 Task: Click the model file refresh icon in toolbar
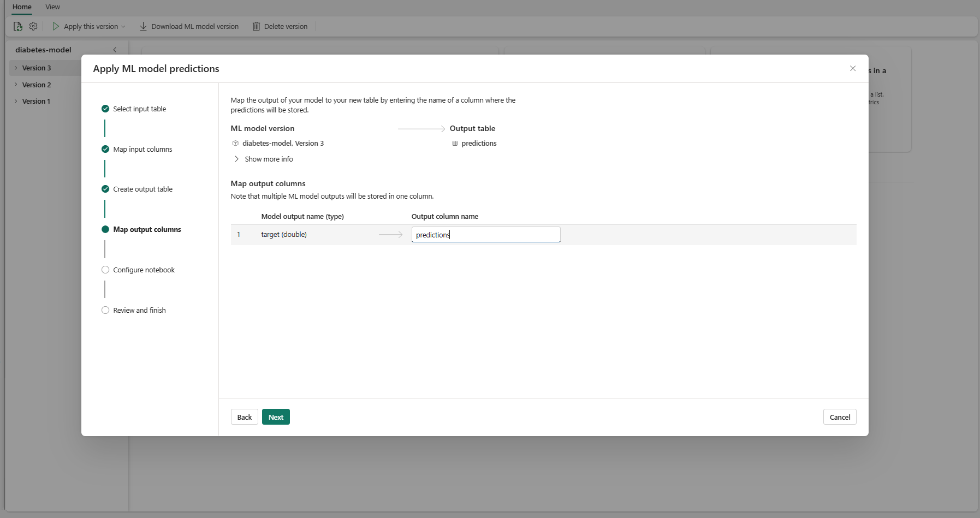pyautogui.click(x=18, y=26)
